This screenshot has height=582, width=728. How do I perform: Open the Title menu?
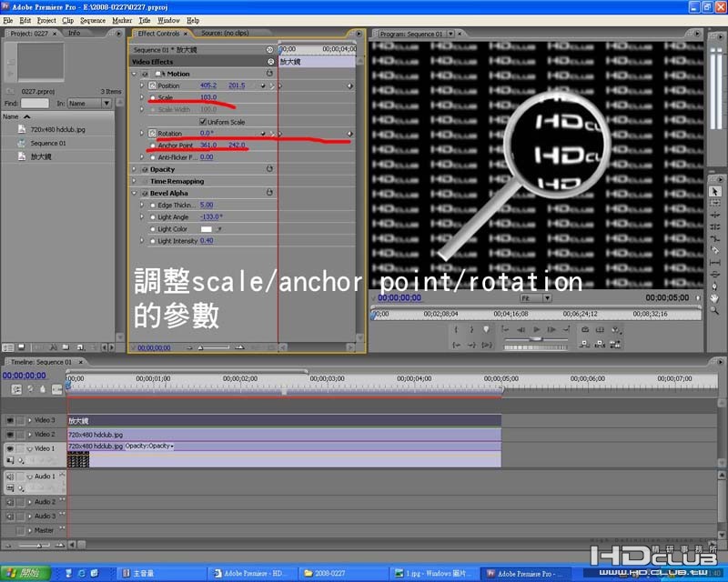[145, 20]
